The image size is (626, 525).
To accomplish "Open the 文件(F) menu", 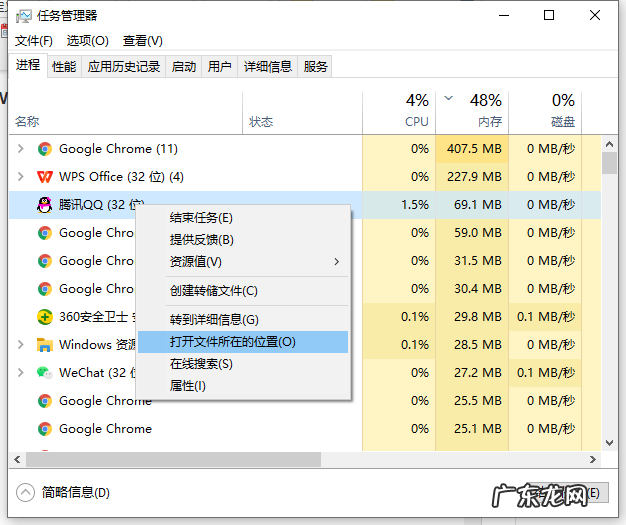I will tap(34, 41).
